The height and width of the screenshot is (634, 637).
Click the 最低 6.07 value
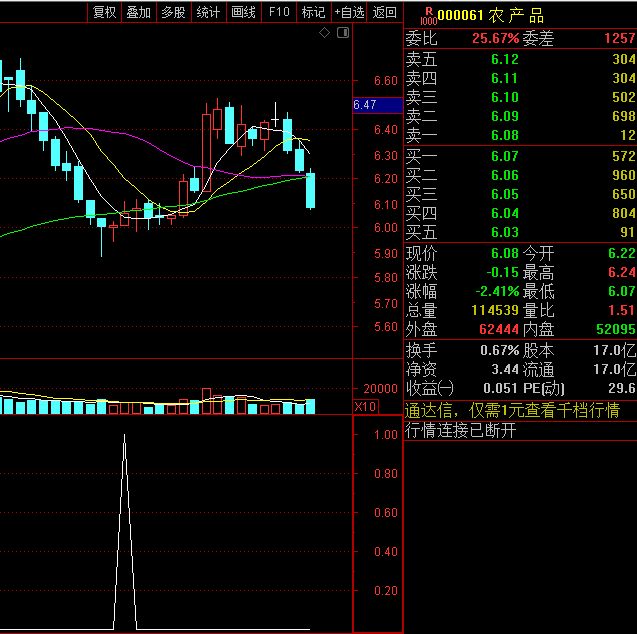pos(622,291)
